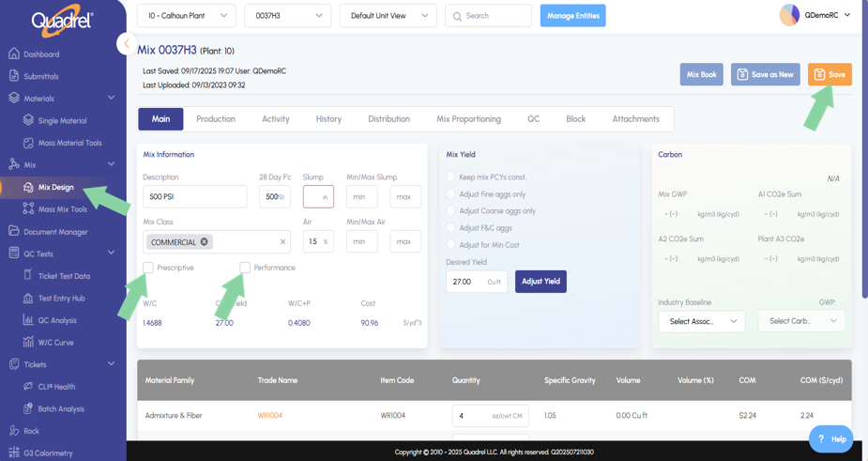The height and width of the screenshot is (461, 868).
Task: Check the Performance checkbox
Action: tap(245, 268)
